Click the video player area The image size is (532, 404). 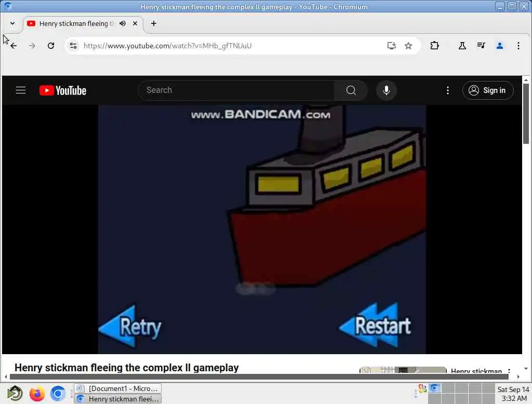tap(262, 230)
